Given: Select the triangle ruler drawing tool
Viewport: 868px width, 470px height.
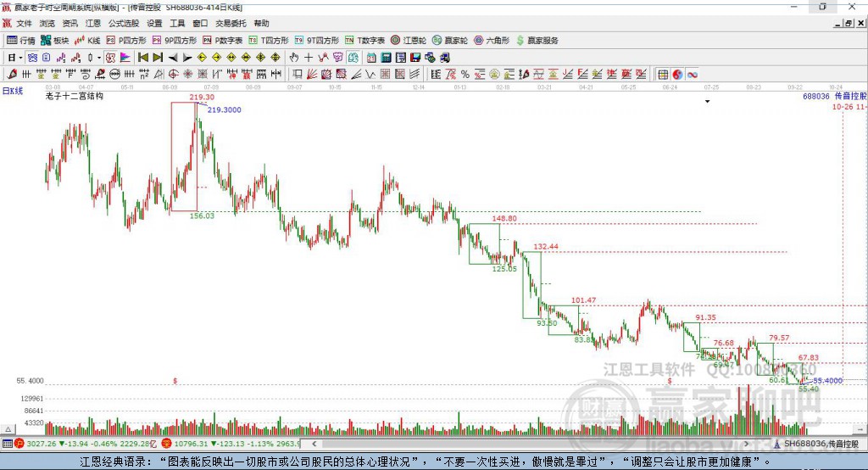Looking at the screenshot, I should click(x=159, y=75).
